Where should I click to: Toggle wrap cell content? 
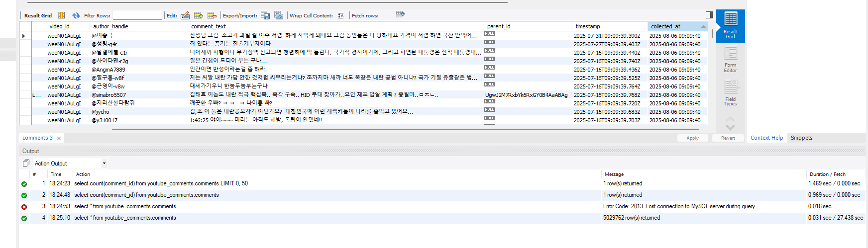pyautogui.click(x=340, y=15)
